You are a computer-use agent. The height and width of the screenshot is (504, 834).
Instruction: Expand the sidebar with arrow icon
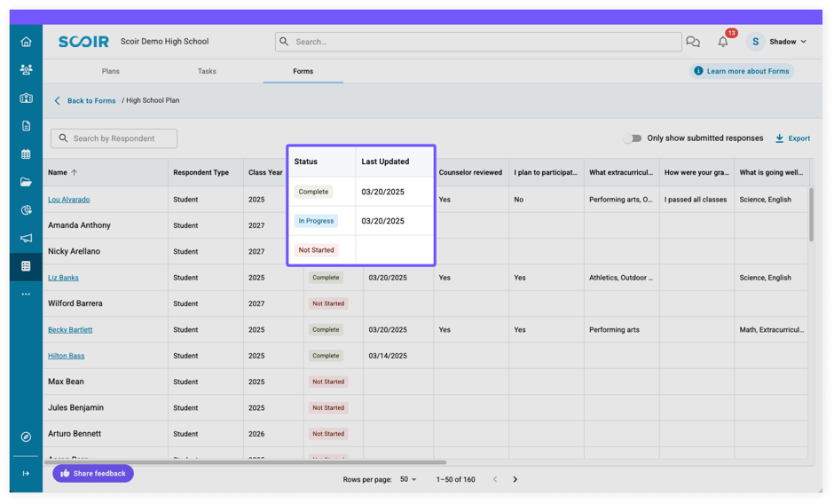tap(26, 473)
